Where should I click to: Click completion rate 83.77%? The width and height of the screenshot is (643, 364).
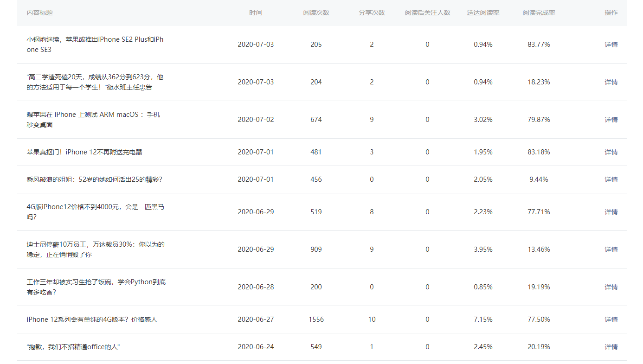point(539,45)
